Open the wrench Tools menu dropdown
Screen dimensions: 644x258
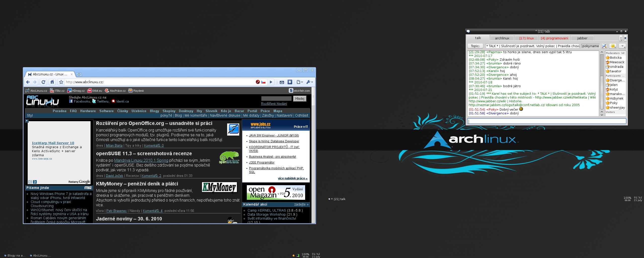point(309,82)
